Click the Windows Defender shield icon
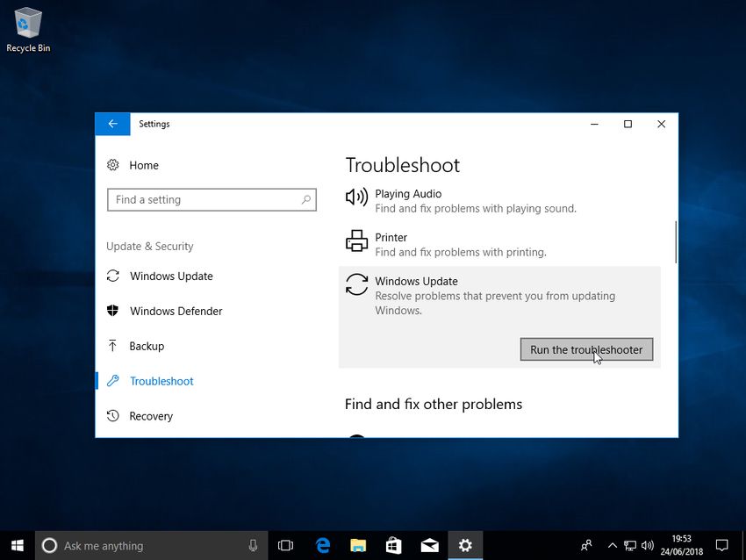Screen dimensions: 746x560 coord(112,311)
